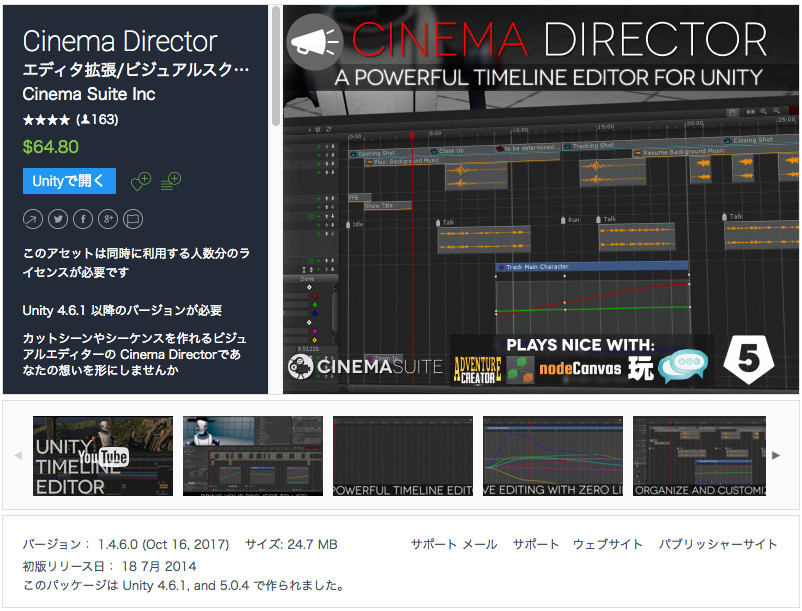The width and height of the screenshot is (802, 611).
Task: Open the EDITING WITH ZERO thumbnail
Action: (x=553, y=456)
